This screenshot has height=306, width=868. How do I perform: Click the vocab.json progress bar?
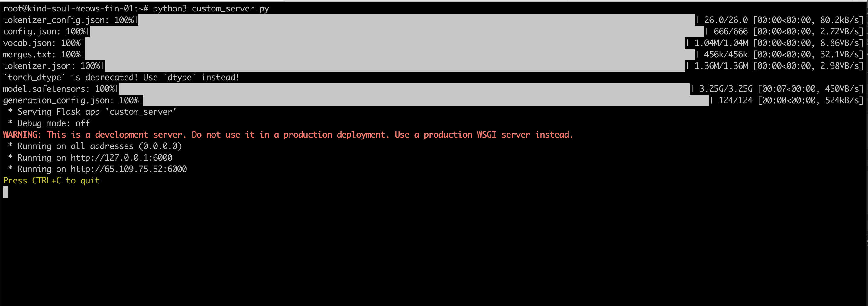click(x=385, y=43)
